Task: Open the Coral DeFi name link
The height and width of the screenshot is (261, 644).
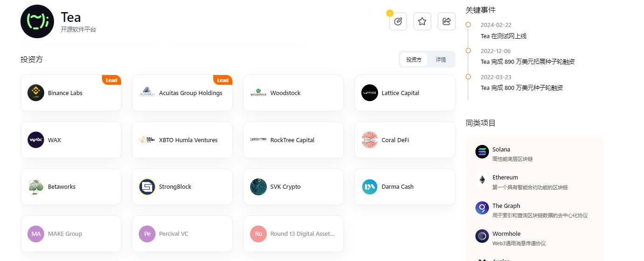Action: pyautogui.click(x=395, y=140)
